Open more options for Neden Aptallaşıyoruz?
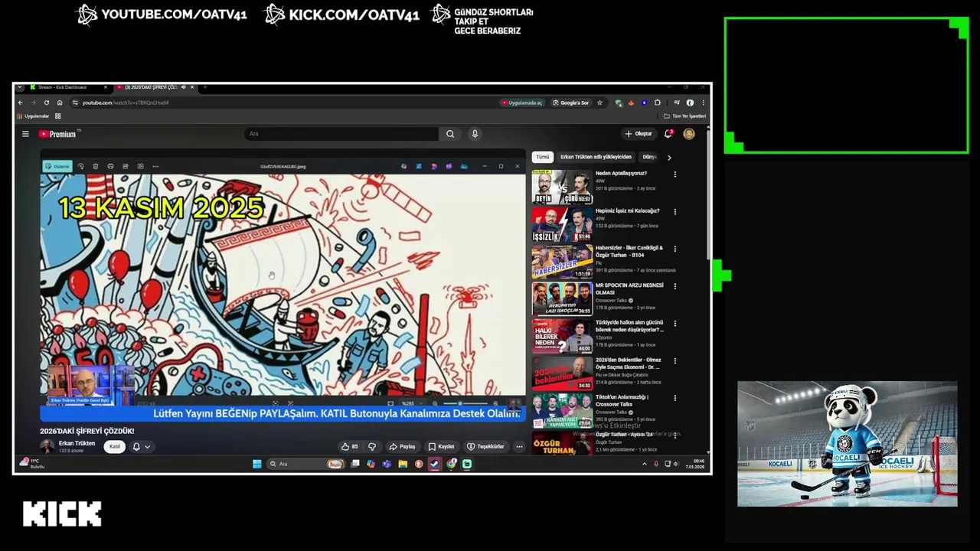This screenshot has width=980, height=551. [675, 174]
